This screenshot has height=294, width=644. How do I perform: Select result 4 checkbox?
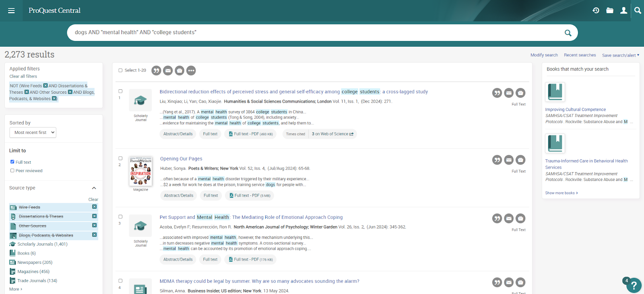tap(120, 281)
